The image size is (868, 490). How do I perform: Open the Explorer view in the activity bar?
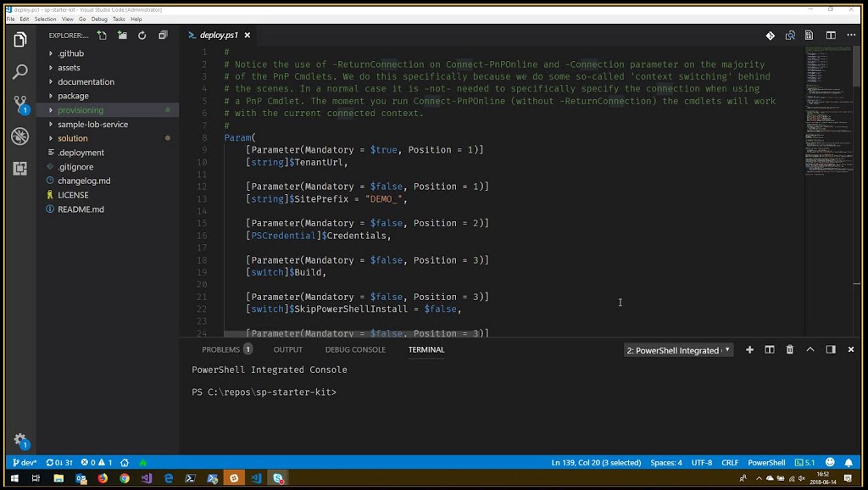pyautogui.click(x=20, y=39)
